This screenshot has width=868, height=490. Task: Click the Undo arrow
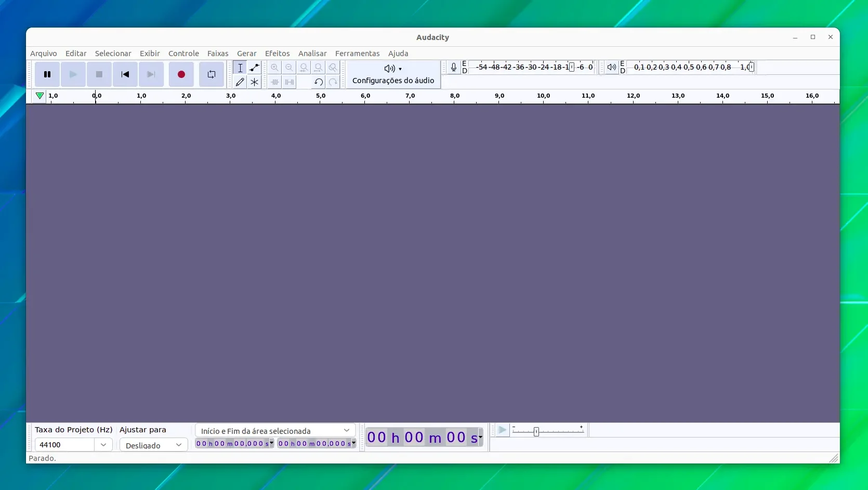point(319,82)
